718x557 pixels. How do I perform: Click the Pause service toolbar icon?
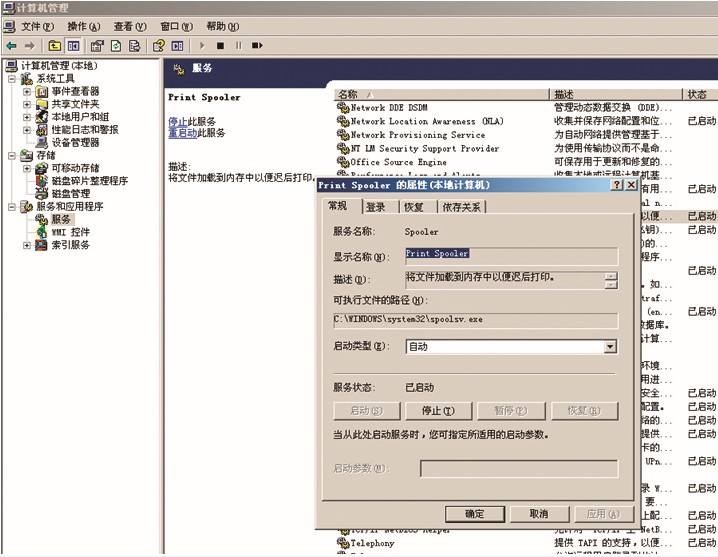pos(238,46)
